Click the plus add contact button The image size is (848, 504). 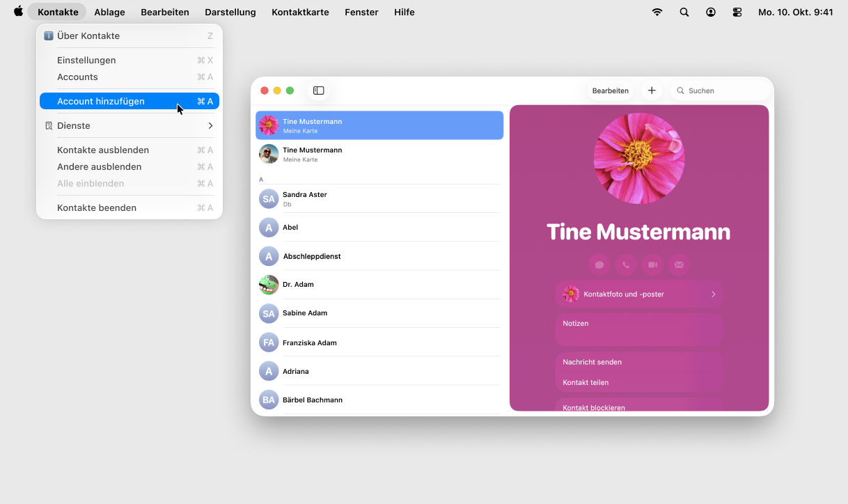[x=652, y=90]
